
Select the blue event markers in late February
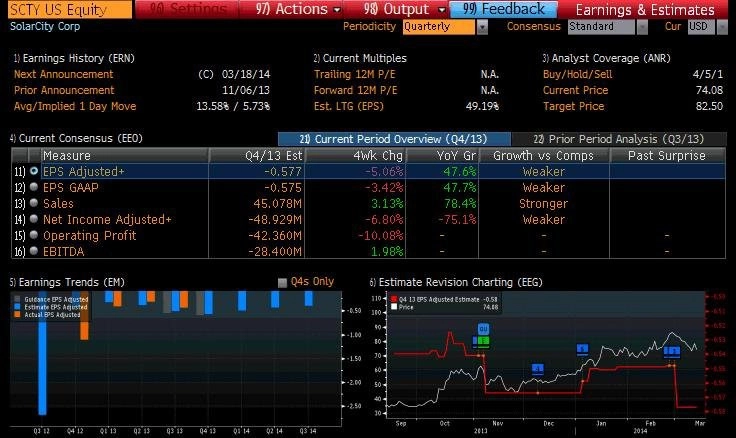(672, 351)
